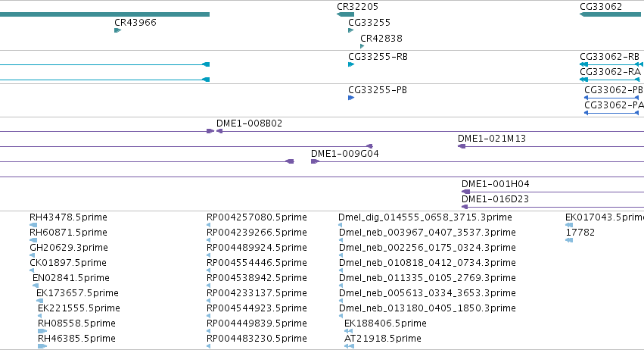This screenshot has height=350, width=644.
Task: Select EST RP004538942.5prime
Action: 257,279
